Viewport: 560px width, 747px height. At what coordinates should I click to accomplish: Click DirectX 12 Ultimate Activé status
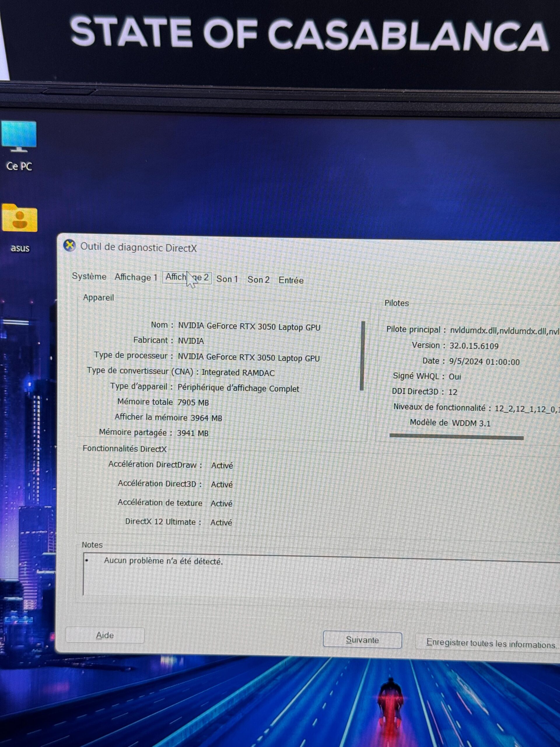221,522
